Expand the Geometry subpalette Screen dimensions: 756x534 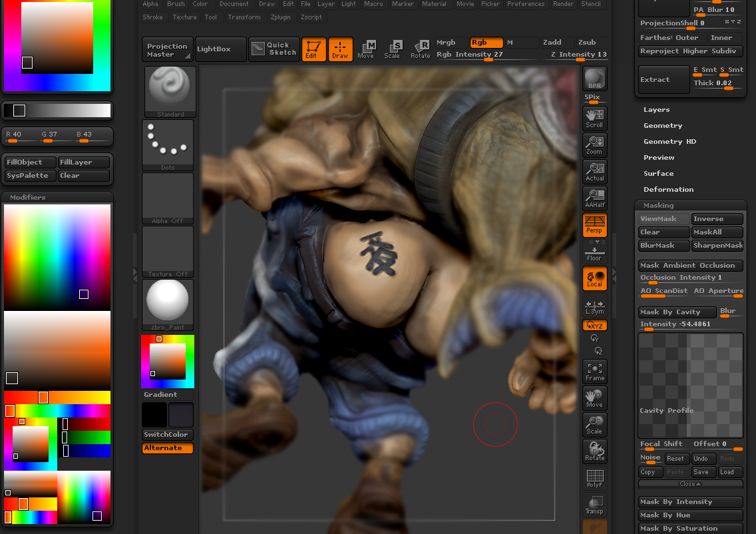[x=662, y=125]
